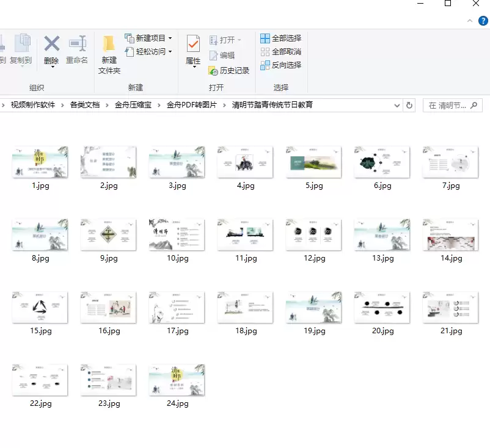Open the Properties (属性) checkmark icon
The width and height of the screenshot is (490, 448).
(193, 43)
